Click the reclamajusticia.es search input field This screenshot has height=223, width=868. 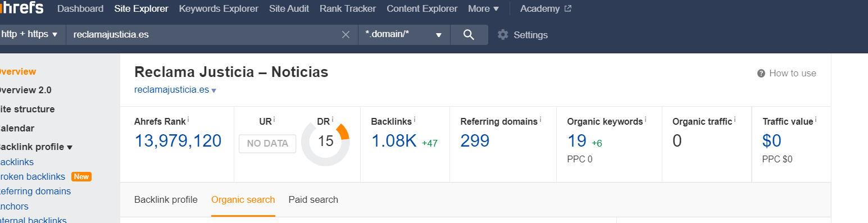point(203,35)
